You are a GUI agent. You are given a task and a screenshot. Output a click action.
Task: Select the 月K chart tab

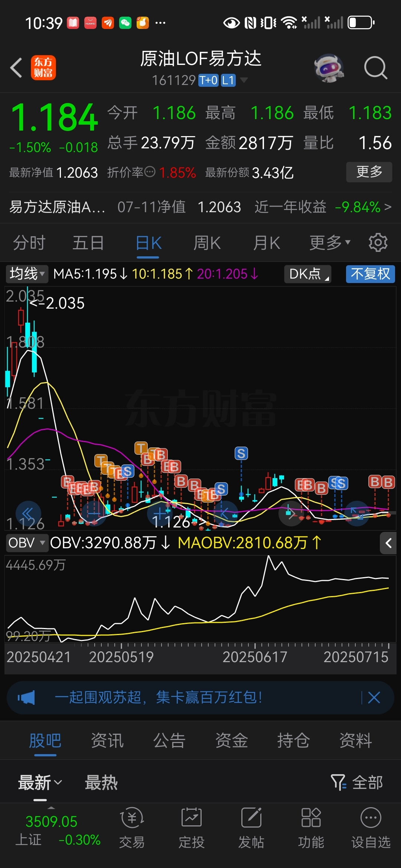[x=267, y=243]
